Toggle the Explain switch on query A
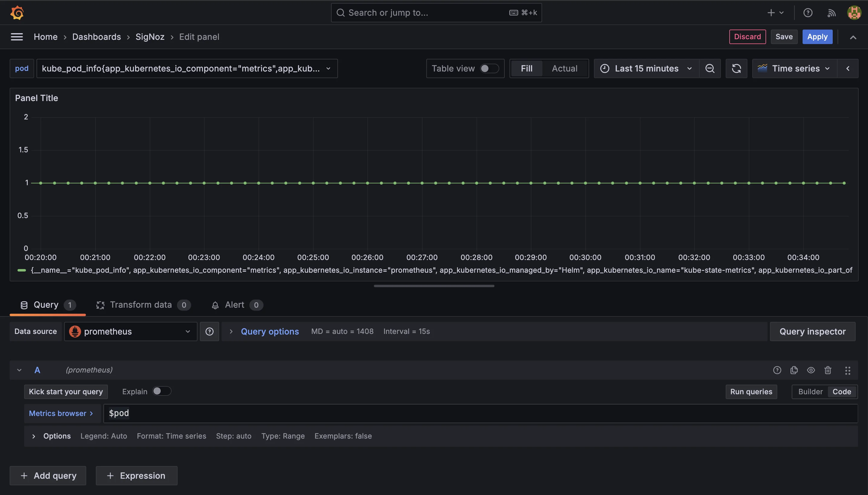The width and height of the screenshot is (868, 495). click(161, 392)
